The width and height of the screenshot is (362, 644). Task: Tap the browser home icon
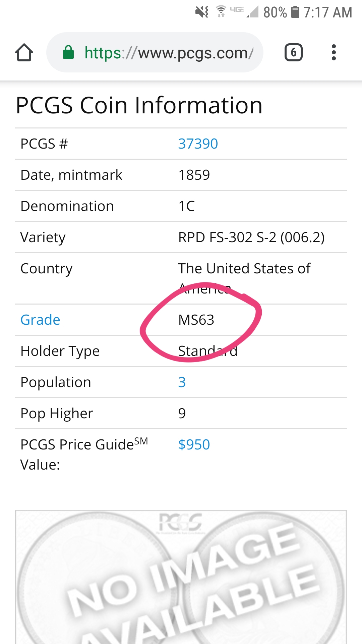click(24, 53)
